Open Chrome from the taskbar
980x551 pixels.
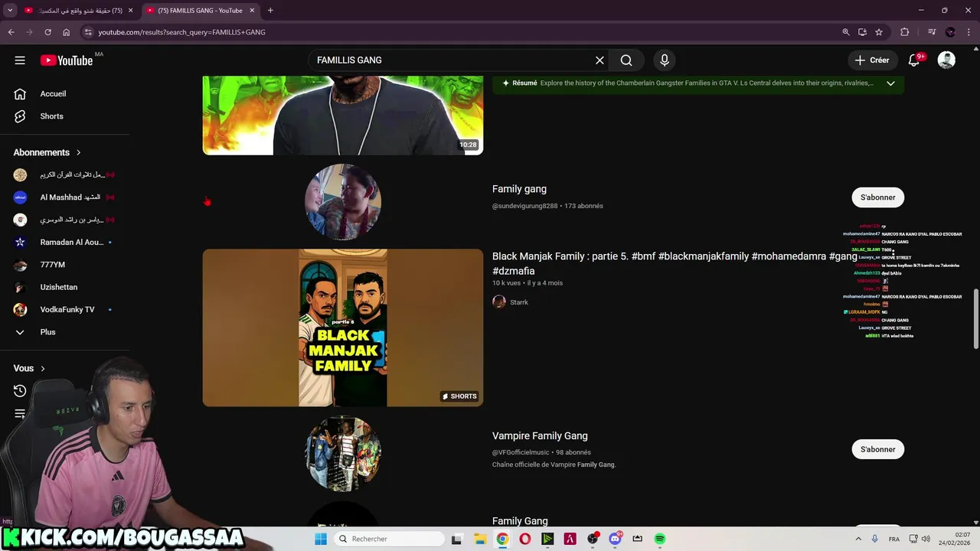click(x=502, y=539)
